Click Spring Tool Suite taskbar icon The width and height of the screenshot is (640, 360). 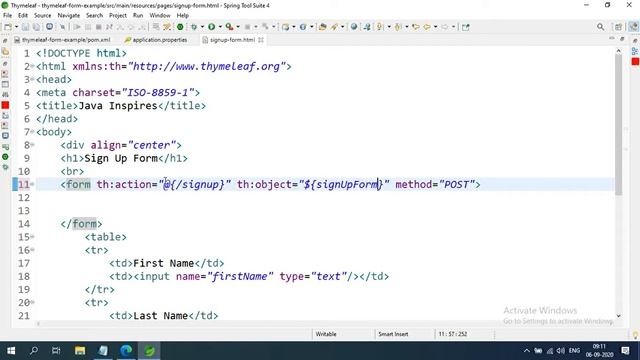149,351
